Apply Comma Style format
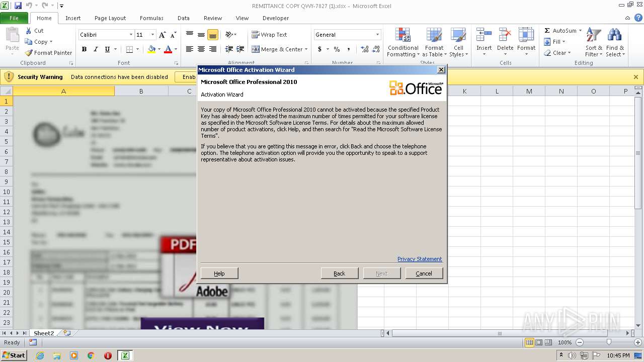644x362 pixels. tap(348, 49)
